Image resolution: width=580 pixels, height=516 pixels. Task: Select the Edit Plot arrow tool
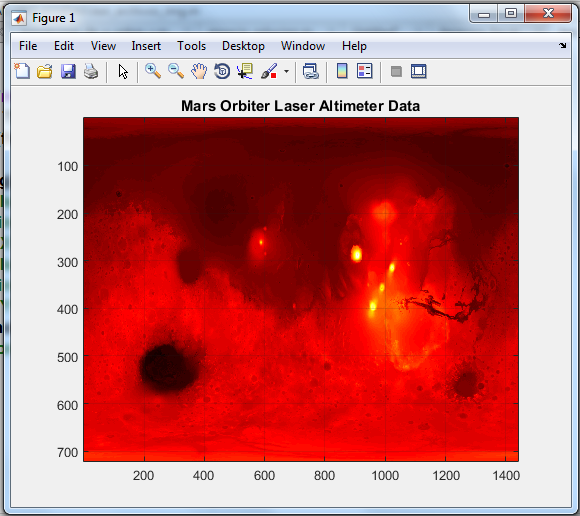coord(123,71)
